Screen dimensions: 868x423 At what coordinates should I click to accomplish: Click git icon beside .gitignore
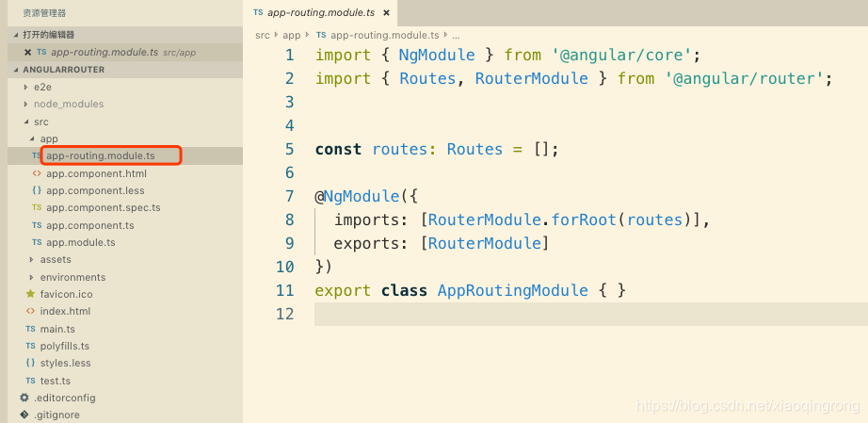click(24, 415)
